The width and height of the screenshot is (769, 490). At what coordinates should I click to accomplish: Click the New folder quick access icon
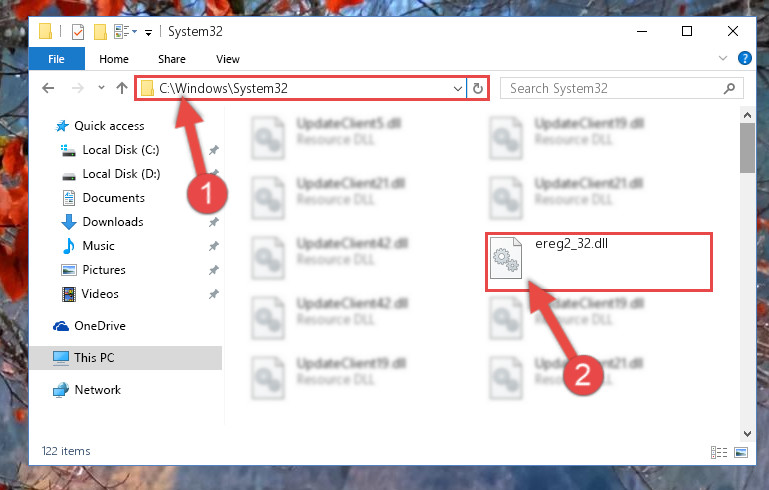[x=100, y=32]
